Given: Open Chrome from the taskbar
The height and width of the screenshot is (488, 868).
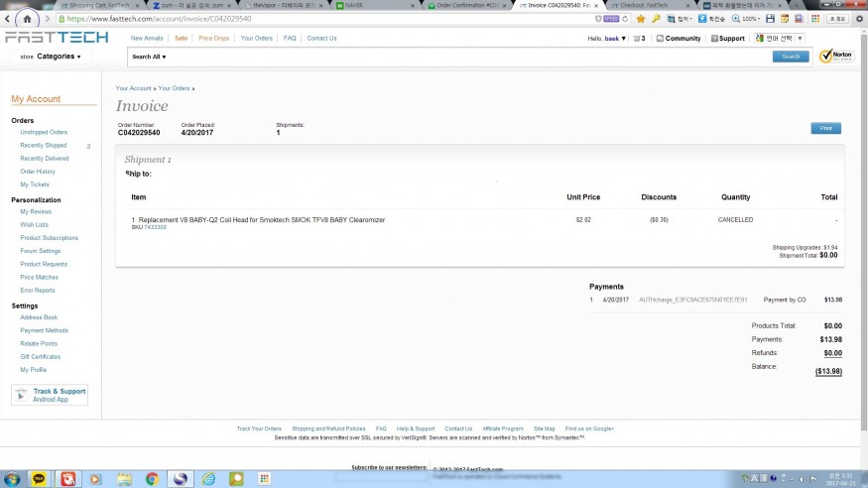Looking at the screenshot, I should [152, 479].
